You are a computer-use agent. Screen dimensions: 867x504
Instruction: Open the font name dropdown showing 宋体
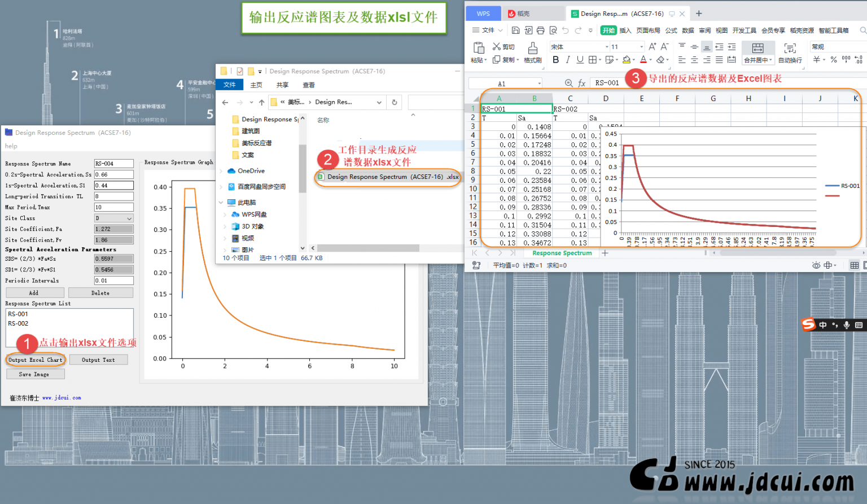[607, 47]
